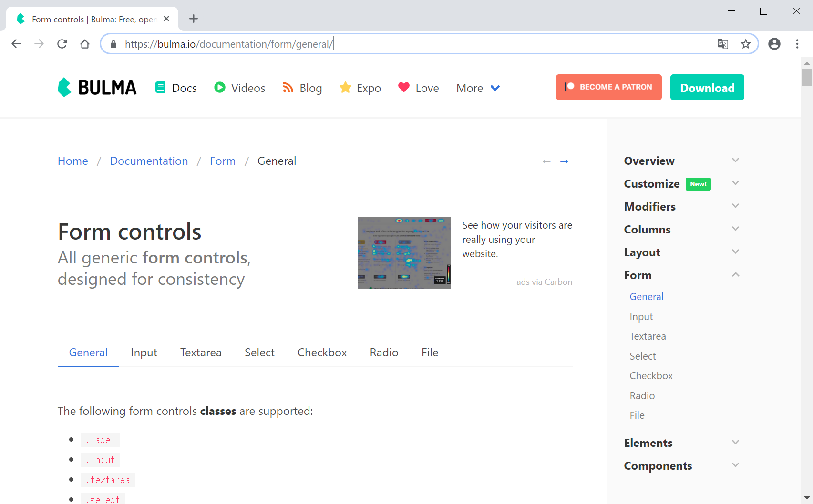The image size is (813, 504).
Task: Click the Carbon ad heatmap thumbnail
Action: [x=404, y=253]
